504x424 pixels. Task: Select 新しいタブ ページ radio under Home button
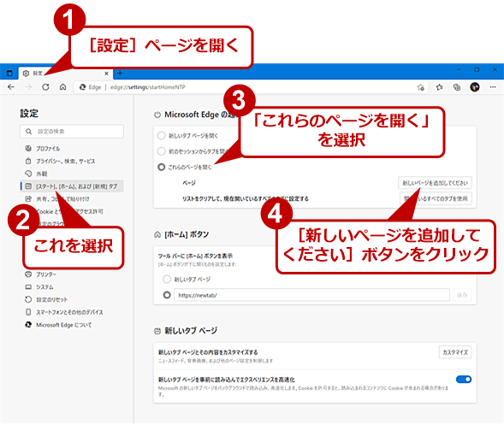[x=167, y=280]
